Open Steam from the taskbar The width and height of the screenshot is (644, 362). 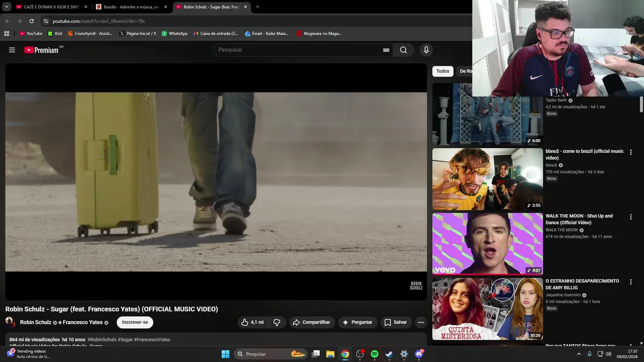tap(389, 354)
